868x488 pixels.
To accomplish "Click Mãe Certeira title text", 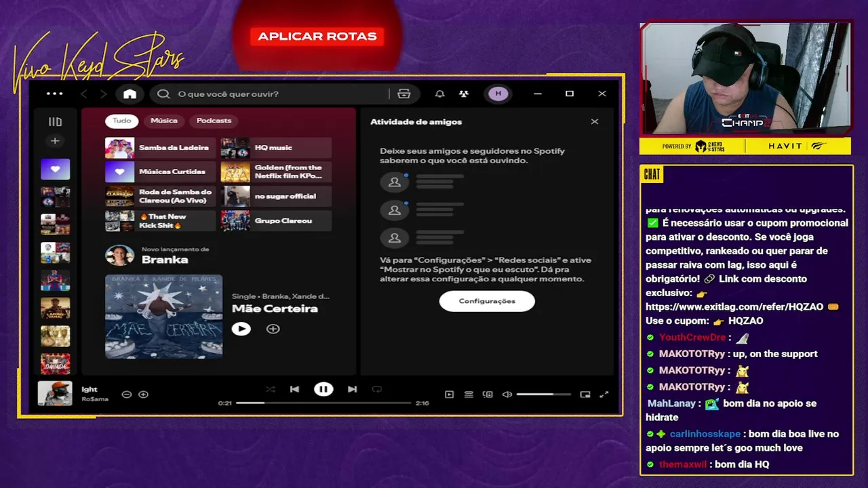I will click(x=275, y=308).
